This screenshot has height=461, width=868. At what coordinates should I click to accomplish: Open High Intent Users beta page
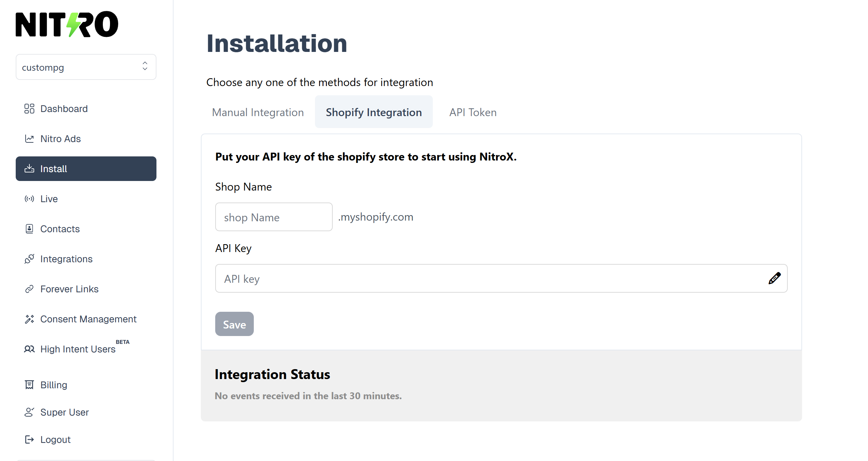(x=86, y=349)
